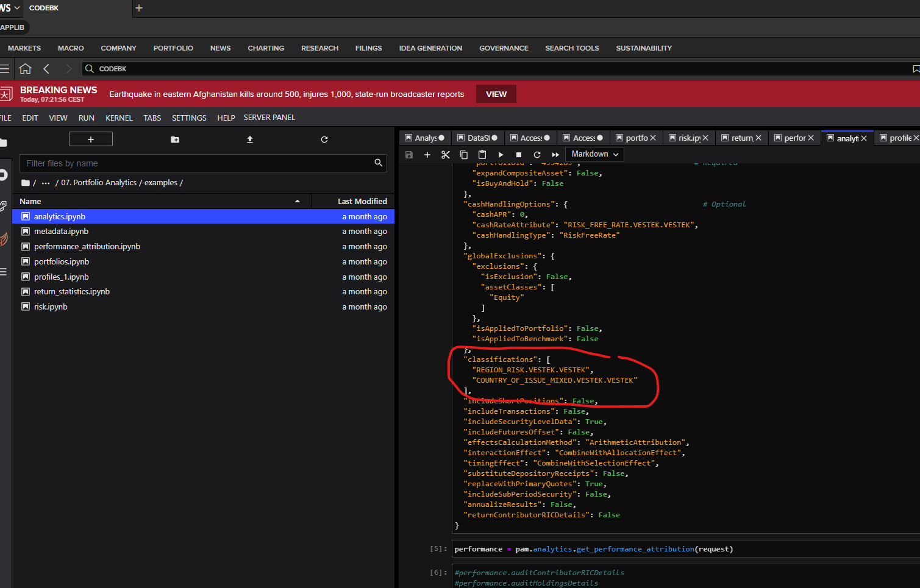The width and height of the screenshot is (920, 588).
Task: Open the SUSTAINABILITY navigation tab
Action: pyautogui.click(x=644, y=48)
